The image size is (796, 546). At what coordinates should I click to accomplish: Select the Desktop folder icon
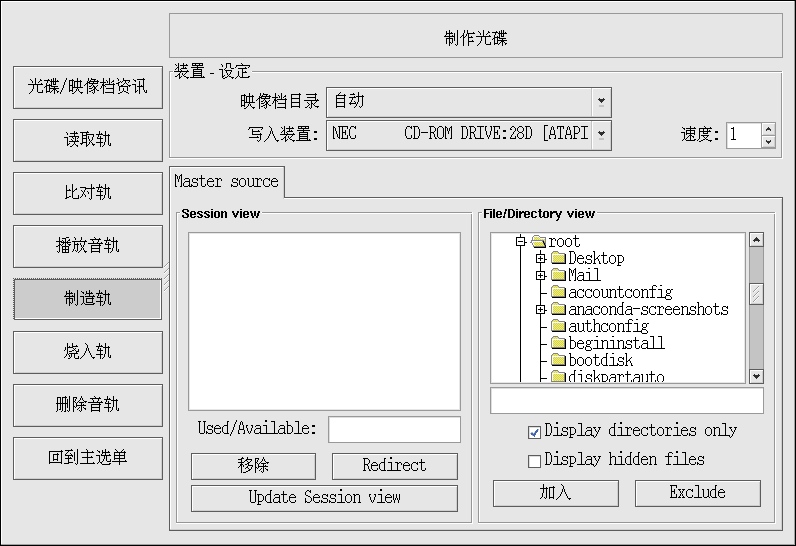click(558, 258)
